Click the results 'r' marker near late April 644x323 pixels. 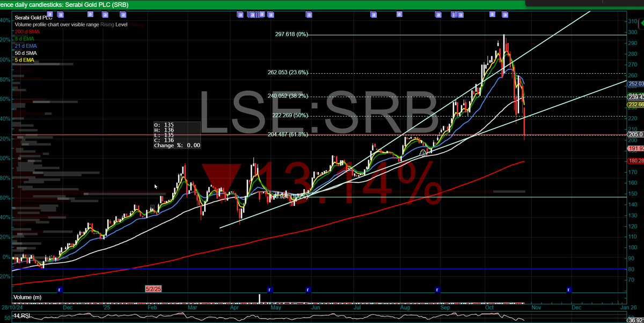(269, 290)
